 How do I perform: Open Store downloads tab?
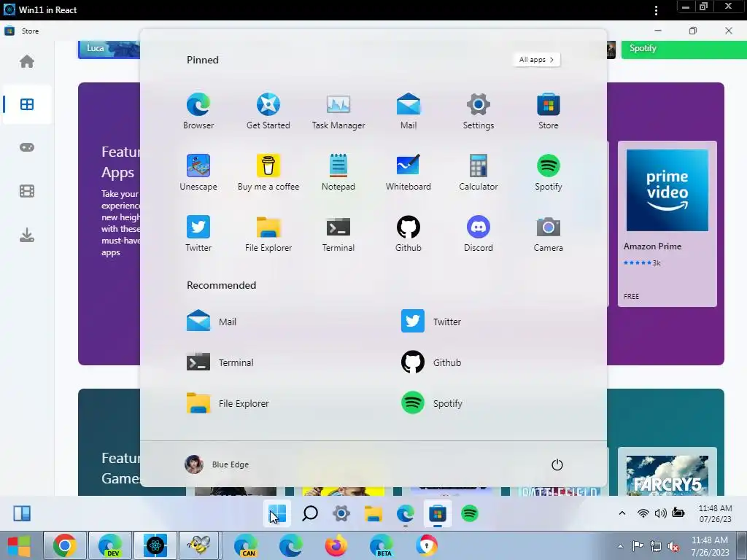coord(27,235)
